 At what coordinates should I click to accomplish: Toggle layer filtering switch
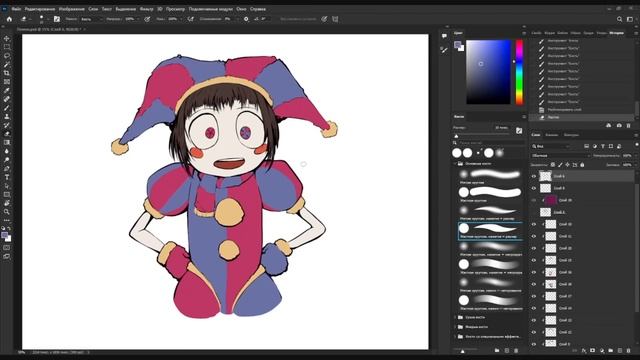coord(637,145)
